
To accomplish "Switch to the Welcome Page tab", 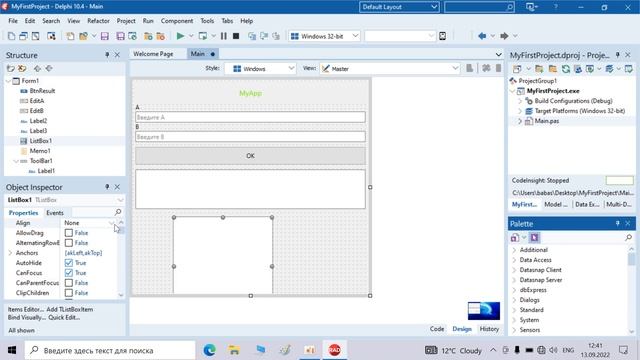I will coord(153,54).
